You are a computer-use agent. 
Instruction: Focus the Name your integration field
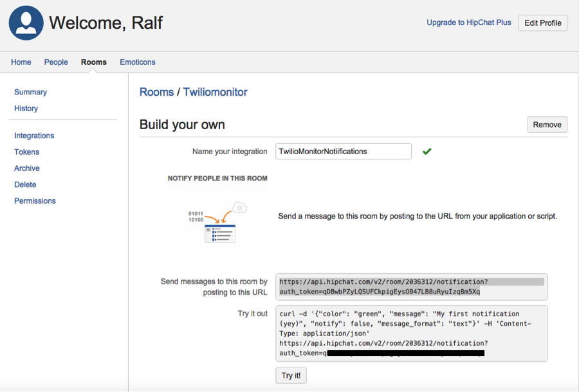[x=344, y=151]
